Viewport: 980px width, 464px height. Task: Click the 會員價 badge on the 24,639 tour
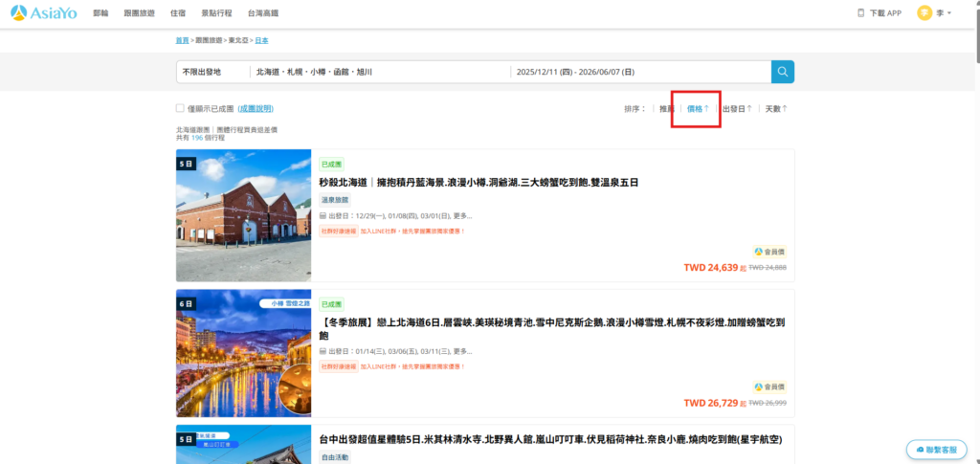click(769, 252)
